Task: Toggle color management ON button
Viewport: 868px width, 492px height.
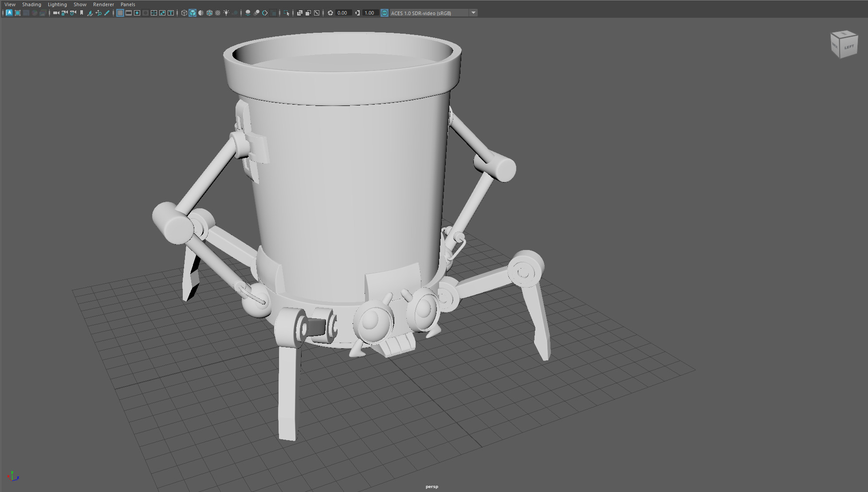Action: [x=384, y=13]
